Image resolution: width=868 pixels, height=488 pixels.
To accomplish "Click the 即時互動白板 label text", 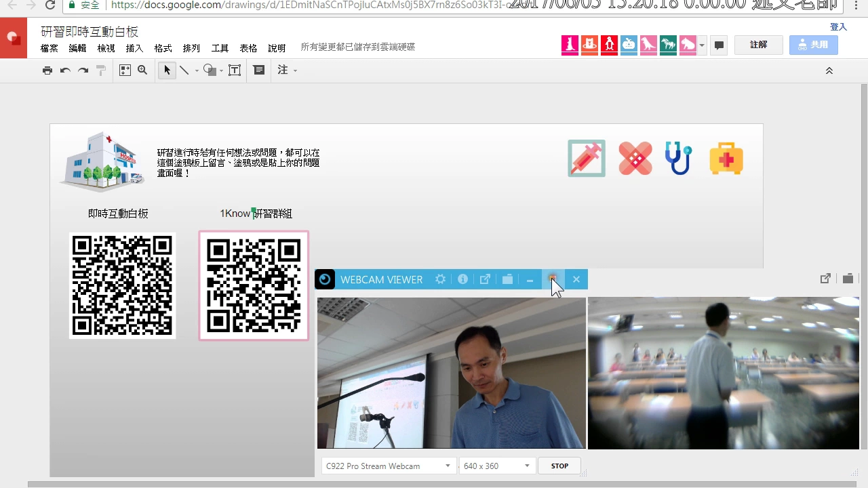I will click(118, 213).
